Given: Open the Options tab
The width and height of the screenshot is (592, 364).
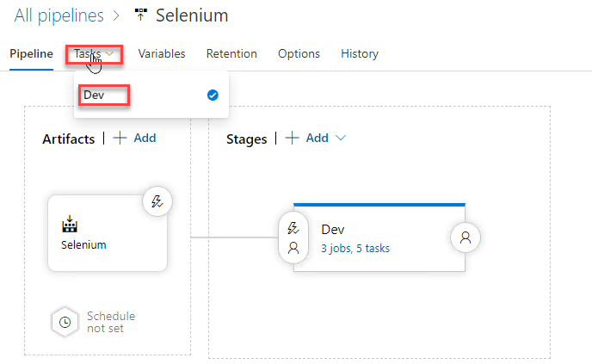Looking at the screenshot, I should (299, 53).
